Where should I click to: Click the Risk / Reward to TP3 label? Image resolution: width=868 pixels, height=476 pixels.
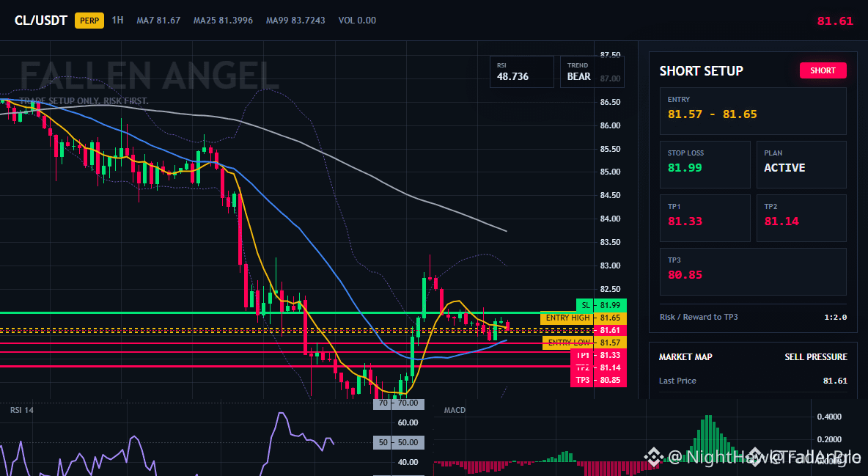click(699, 317)
